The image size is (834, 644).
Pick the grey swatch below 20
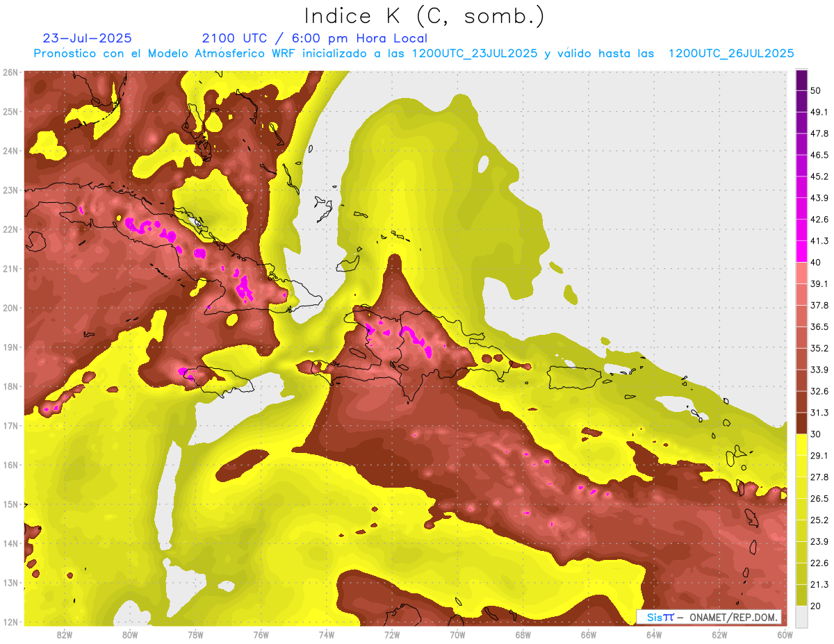click(801, 616)
